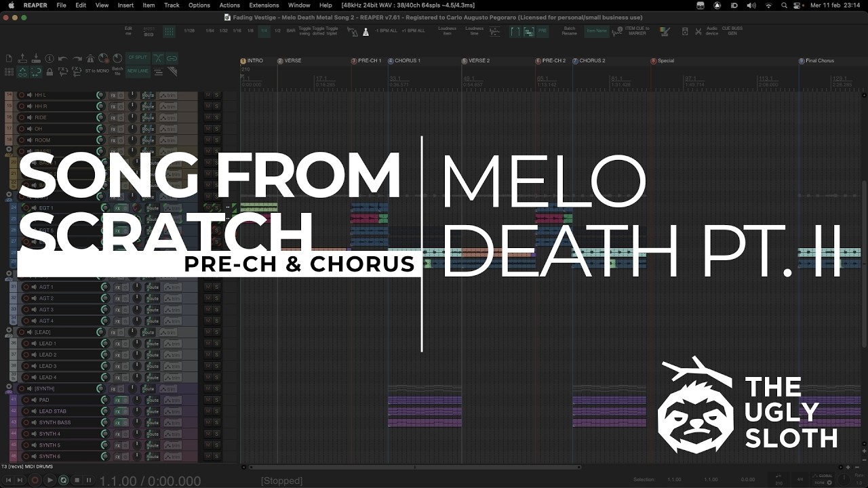Open the Extensions menu
The width and height of the screenshot is (868, 488).
(264, 5)
